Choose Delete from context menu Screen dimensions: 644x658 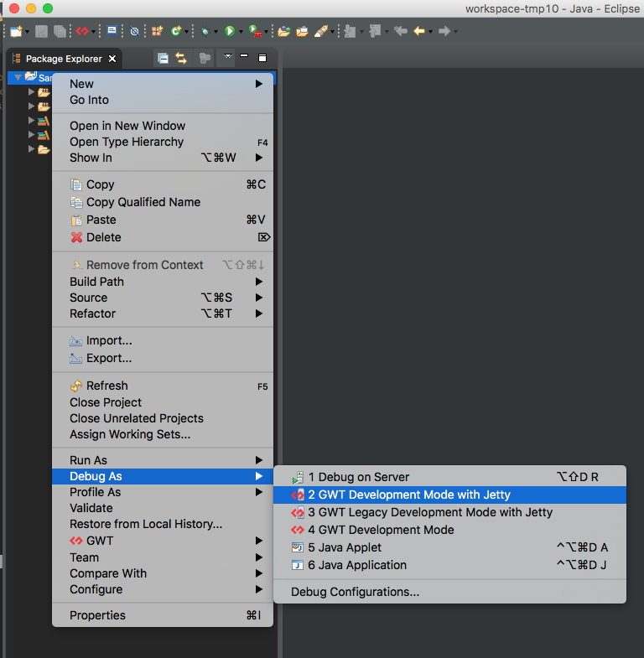(163, 237)
